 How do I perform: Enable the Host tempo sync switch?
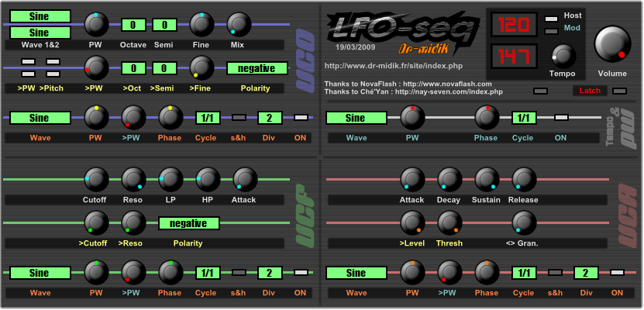[x=551, y=19]
